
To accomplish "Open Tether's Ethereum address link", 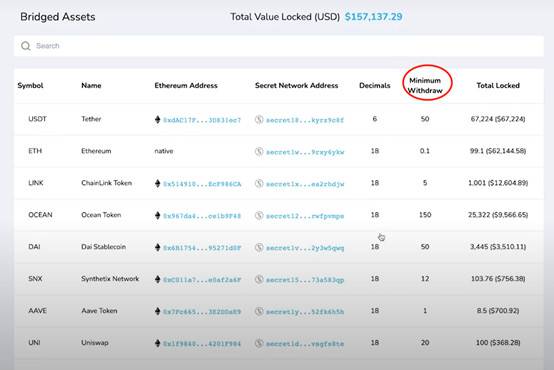I will click(202, 120).
